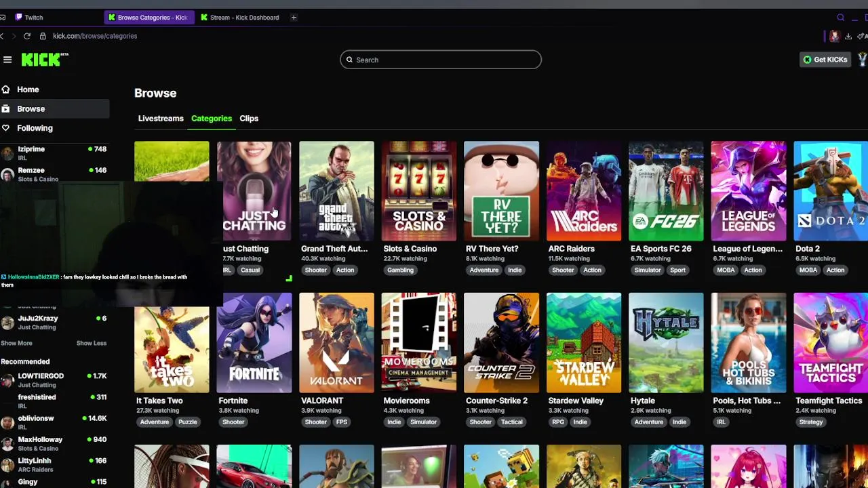Open the Slots & Casino category thumbnail

point(419,191)
